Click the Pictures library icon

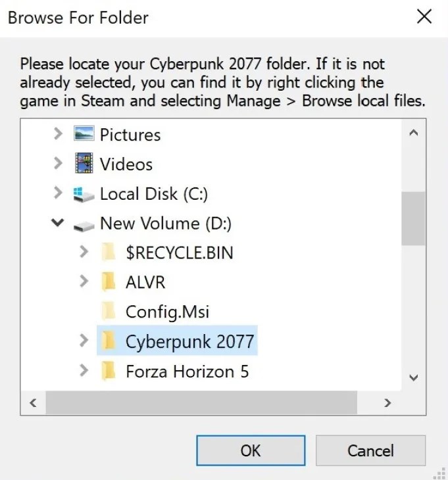[84, 135]
